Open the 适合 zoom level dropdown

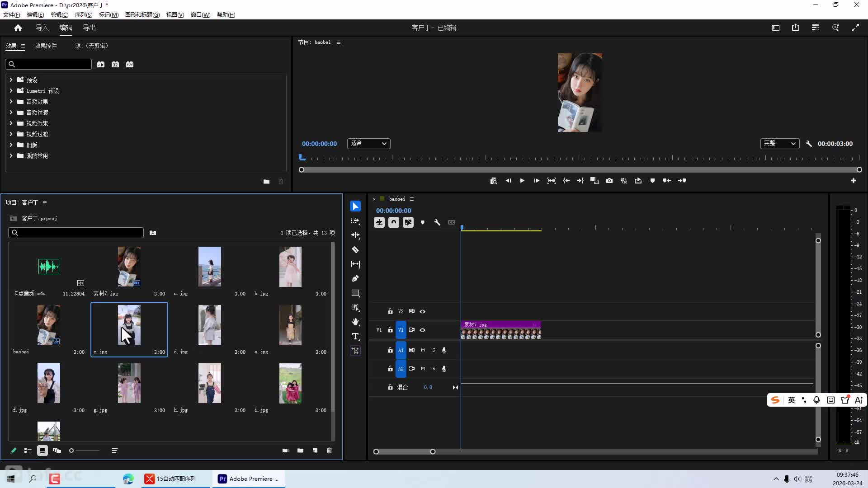click(x=369, y=144)
